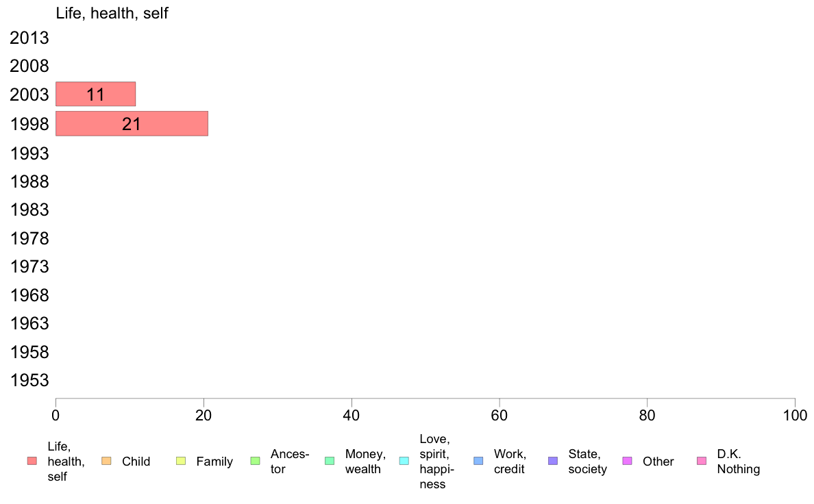The height and width of the screenshot is (504, 814).
Task: Click the pink D.K. Nothing legend swatch
Action: (702, 461)
